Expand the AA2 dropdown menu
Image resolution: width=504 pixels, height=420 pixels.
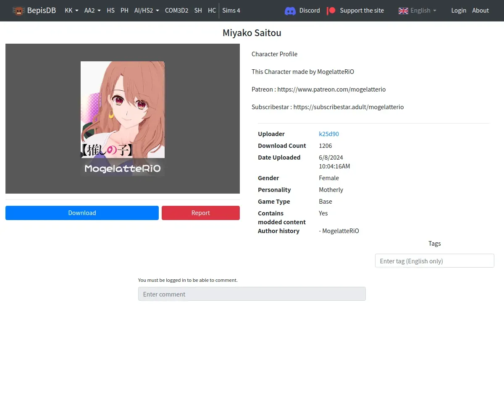(92, 10)
